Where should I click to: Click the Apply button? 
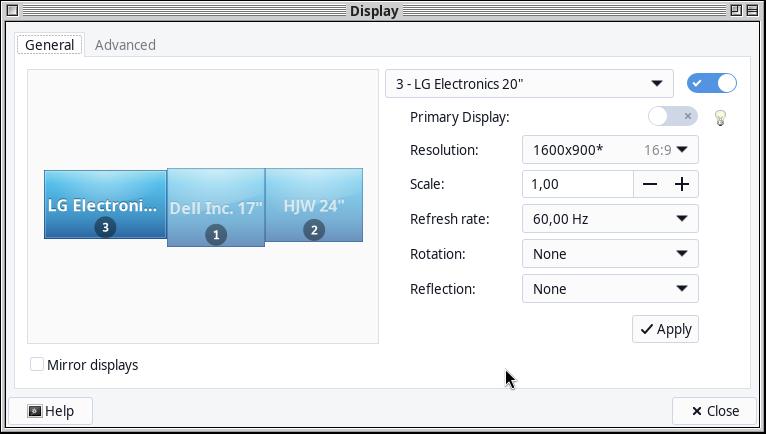click(665, 329)
